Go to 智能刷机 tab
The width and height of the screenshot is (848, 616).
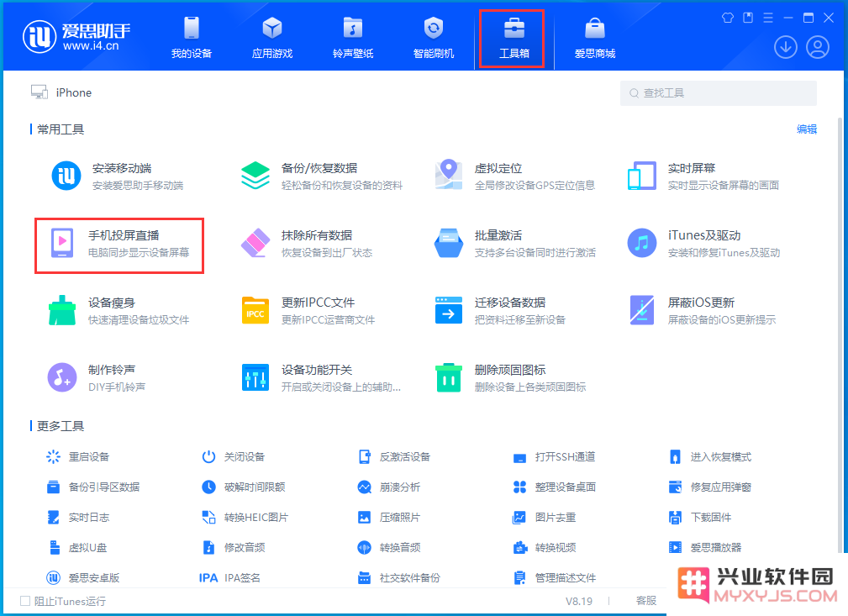point(433,37)
